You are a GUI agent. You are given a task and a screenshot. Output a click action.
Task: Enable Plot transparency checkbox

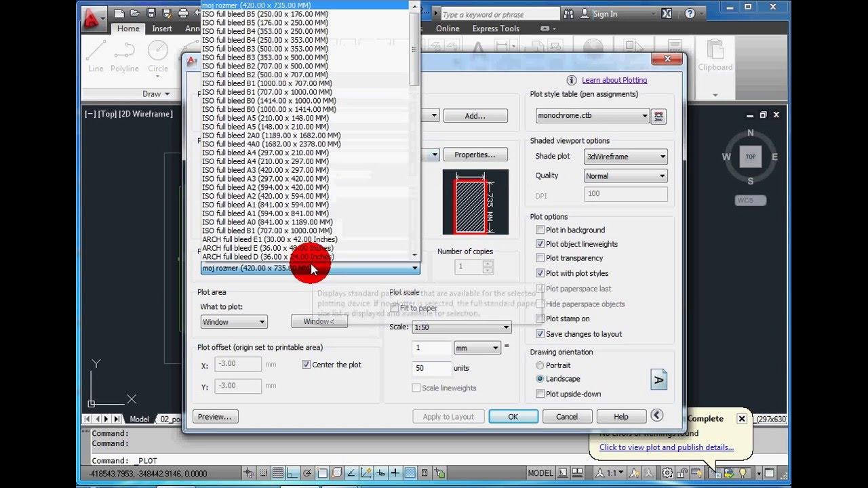(540, 258)
